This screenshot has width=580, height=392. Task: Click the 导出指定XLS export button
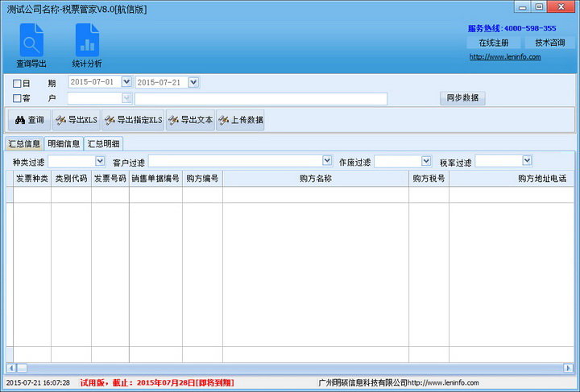point(133,120)
